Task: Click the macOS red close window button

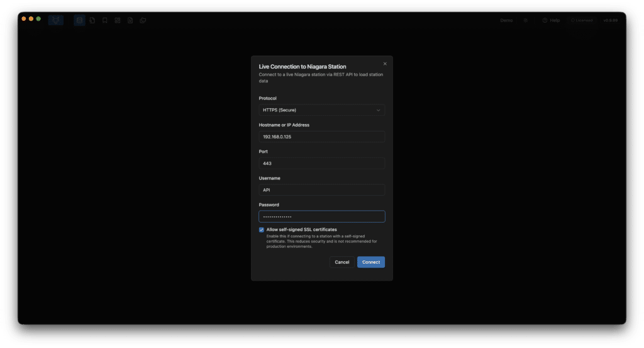Action: [24, 19]
